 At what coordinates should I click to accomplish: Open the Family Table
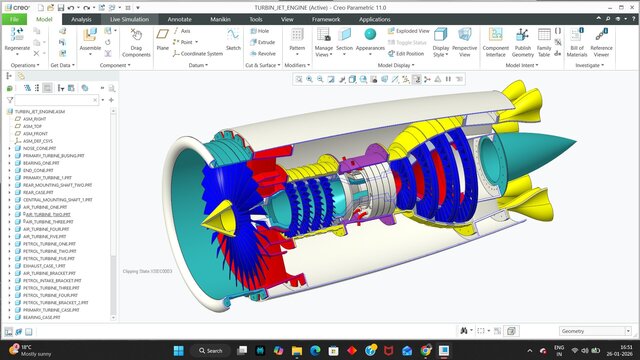tap(544, 42)
